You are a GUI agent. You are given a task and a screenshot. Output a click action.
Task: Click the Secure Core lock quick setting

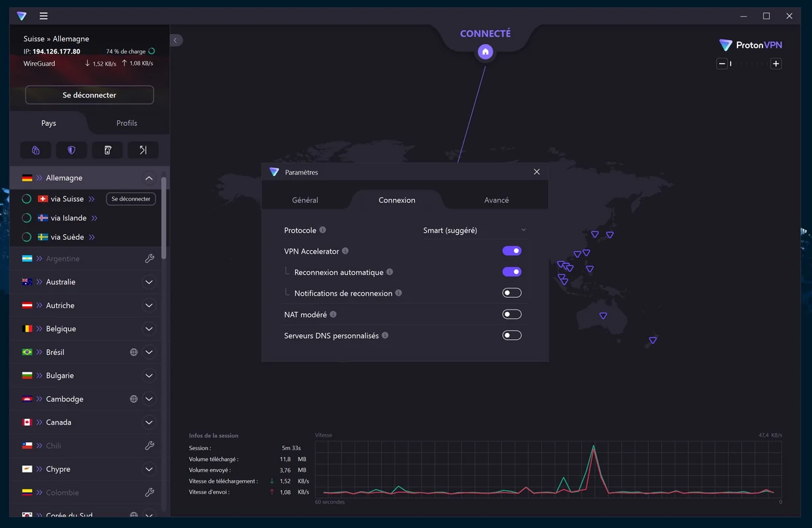(x=36, y=150)
